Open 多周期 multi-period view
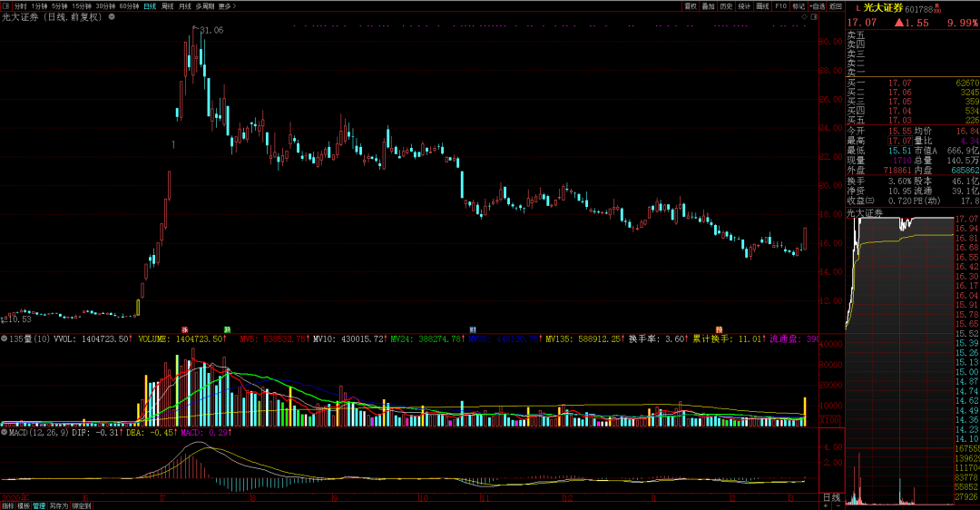The image size is (980, 510). 205,6
